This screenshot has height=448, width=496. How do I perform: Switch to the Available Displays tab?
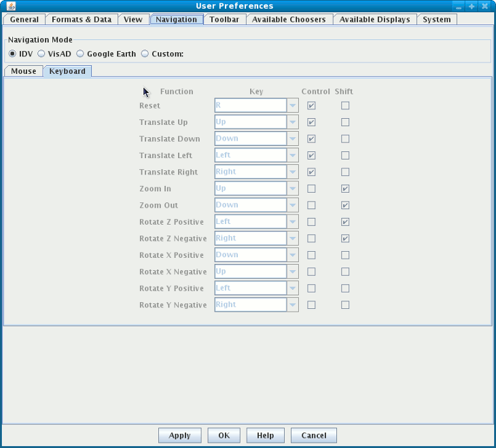pyautogui.click(x=374, y=20)
